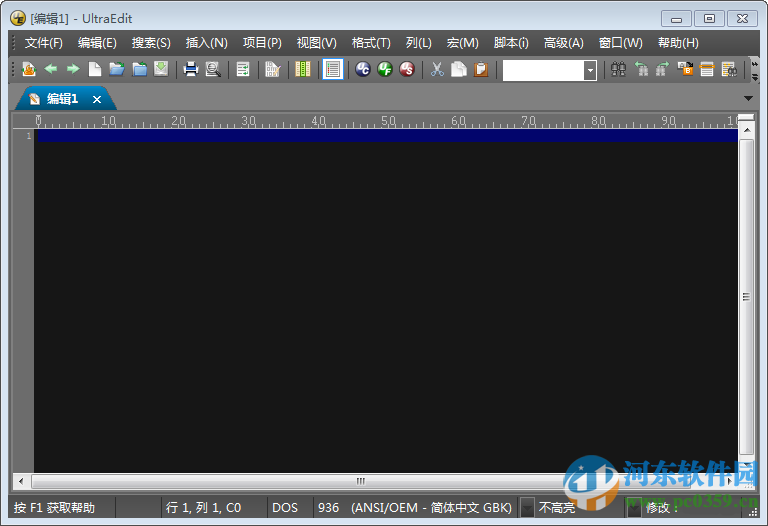The width and height of the screenshot is (768, 526).
Task: Click the ruler at column 40
Action: tap(319, 121)
